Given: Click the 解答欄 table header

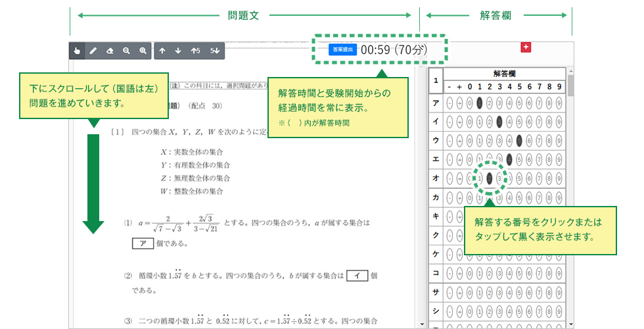Looking at the screenshot, I should pyautogui.click(x=505, y=74).
